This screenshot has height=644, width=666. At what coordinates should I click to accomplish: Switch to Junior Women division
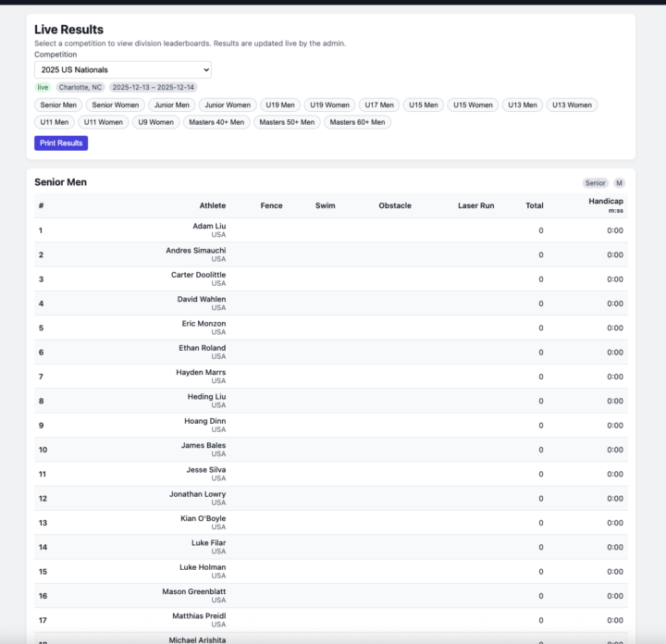click(x=228, y=105)
